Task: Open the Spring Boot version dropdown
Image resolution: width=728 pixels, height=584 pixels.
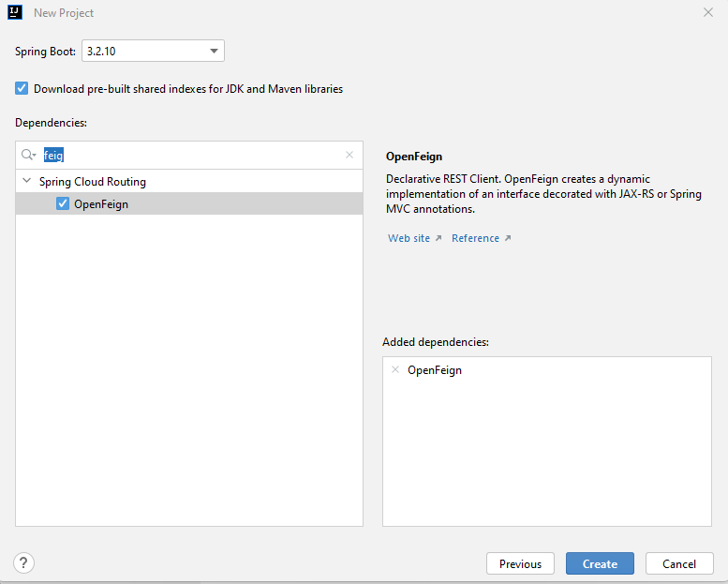Action: coord(153,51)
